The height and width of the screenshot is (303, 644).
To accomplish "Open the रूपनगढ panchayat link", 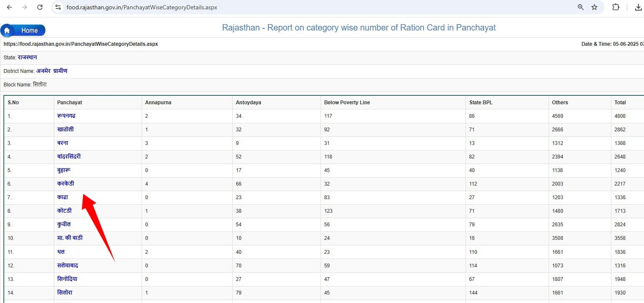I will pyautogui.click(x=66, y=116).
